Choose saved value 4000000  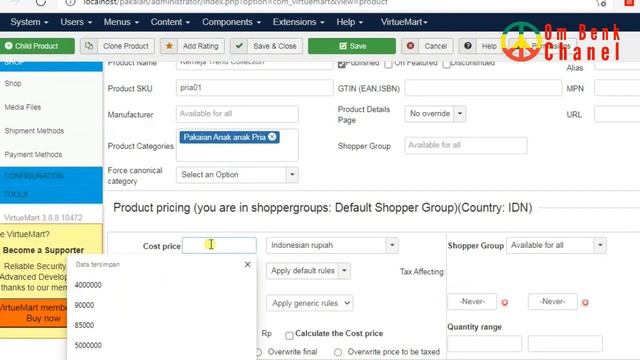coord(88,285)
